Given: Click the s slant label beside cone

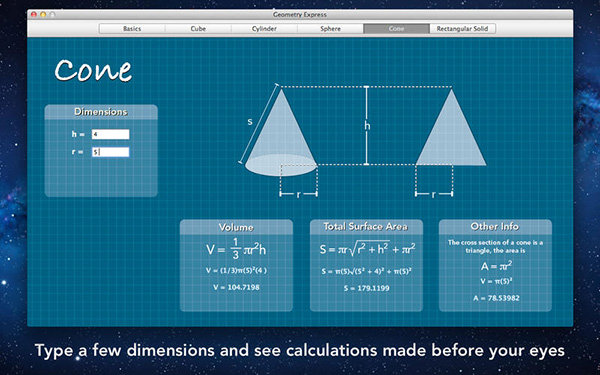Looking at the screenshot, I should coord(250,121).
